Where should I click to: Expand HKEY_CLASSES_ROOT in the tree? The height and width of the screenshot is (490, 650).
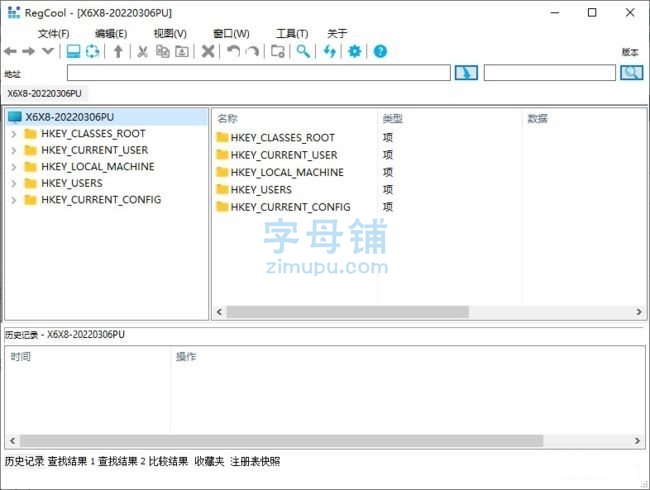14,134
